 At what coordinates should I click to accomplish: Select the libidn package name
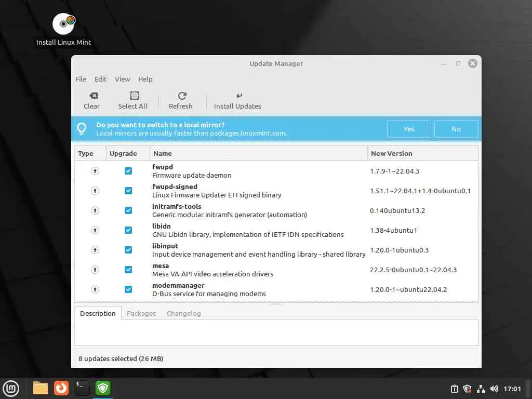tap(162, 226)
